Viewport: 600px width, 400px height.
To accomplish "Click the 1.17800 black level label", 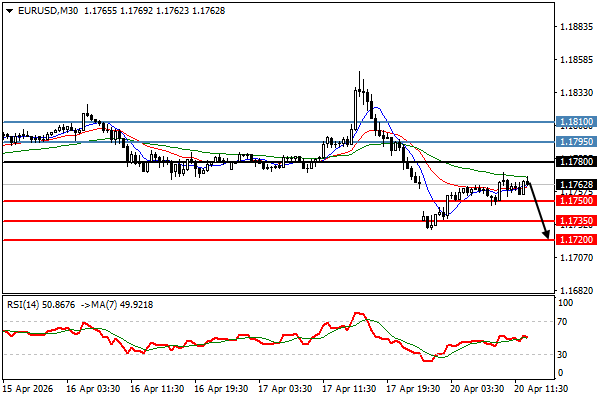I will point(575,161).
